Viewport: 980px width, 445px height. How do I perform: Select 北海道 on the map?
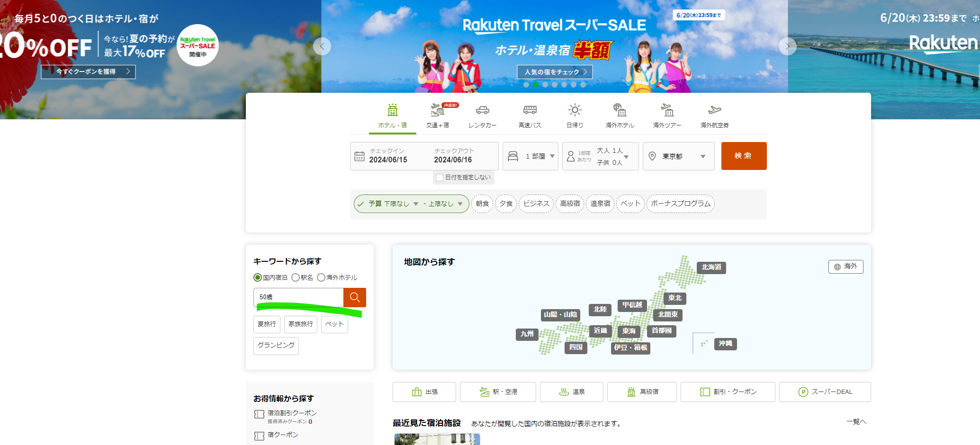coord(711,267)
